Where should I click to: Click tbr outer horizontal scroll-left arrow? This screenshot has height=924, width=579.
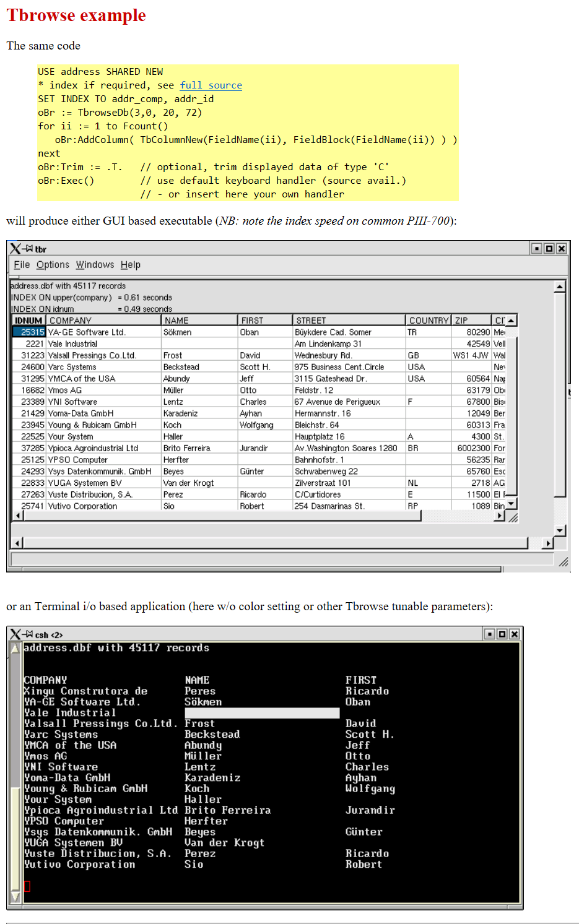(18, 543)
